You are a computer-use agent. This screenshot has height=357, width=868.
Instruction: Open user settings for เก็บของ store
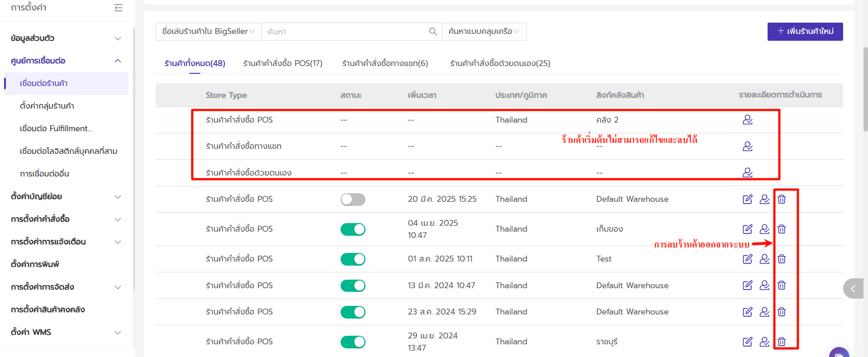coord(764,229)
